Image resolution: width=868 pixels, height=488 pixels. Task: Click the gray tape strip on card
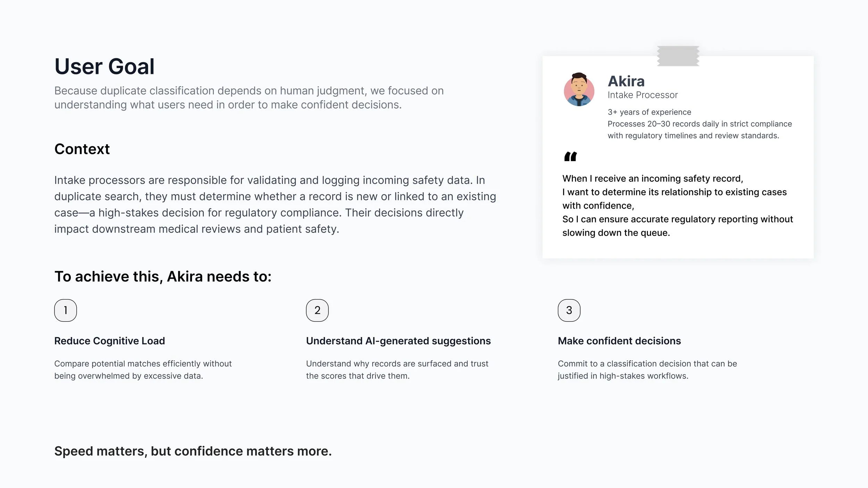click(678, 56)
